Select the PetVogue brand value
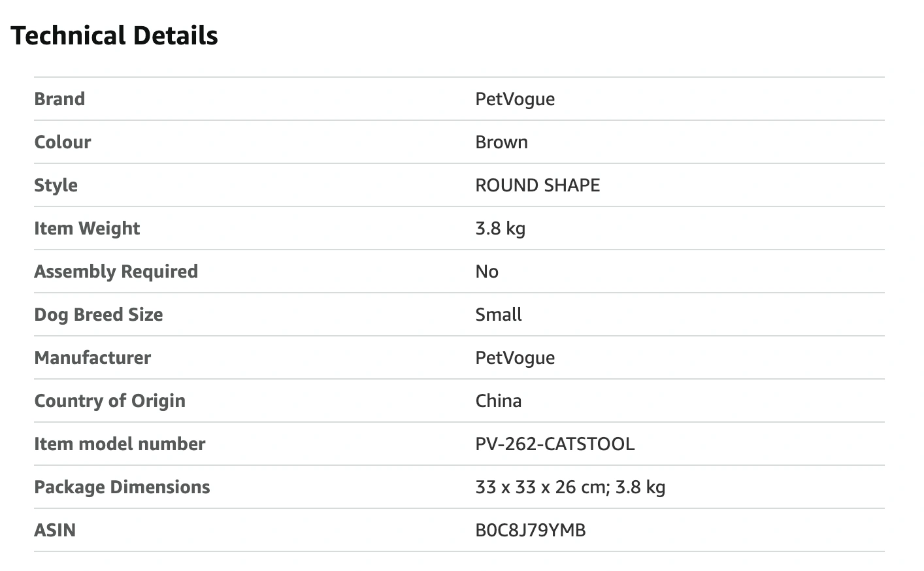 [x=515, y=99]
